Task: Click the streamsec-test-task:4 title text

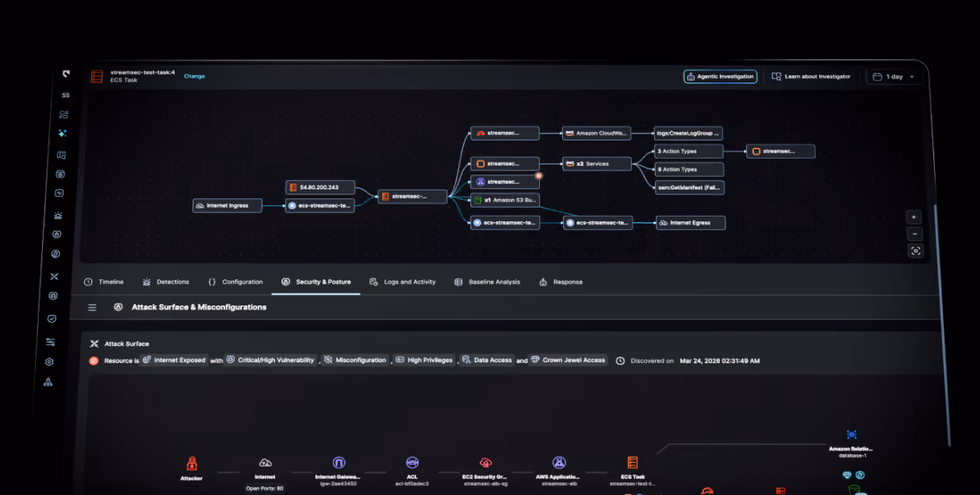Action: click(x=143, y=72)
